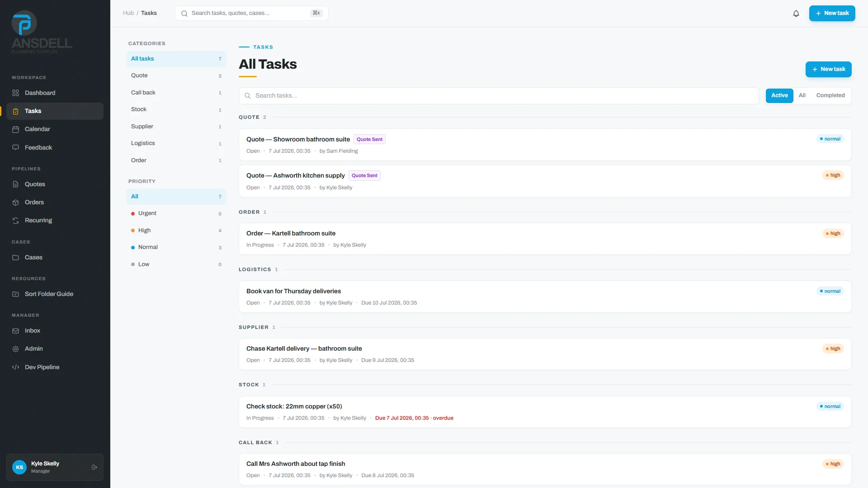Viewport: 868px width, 488px height.
Task: Filter by Call back category
Action: tap(176, 93)
